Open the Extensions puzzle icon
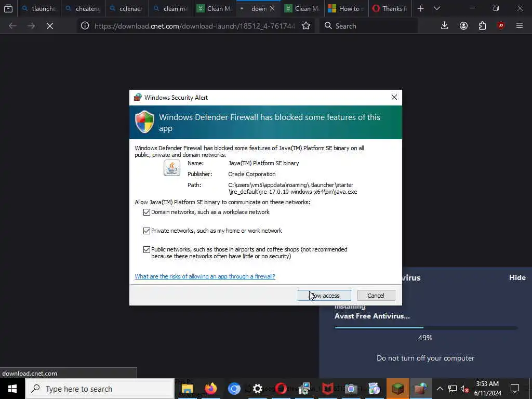The height and width of the screenshot is (399, 532). [482, 26]
